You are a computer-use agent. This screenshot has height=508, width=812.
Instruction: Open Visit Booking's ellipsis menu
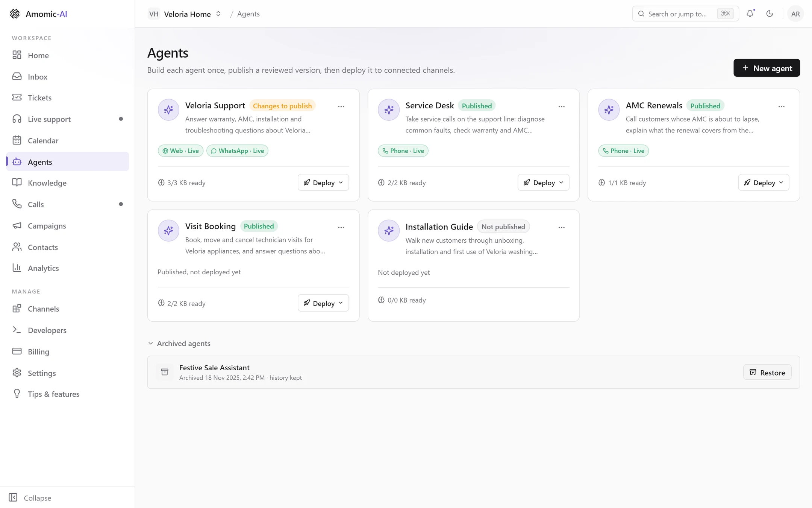pos(341,227)
